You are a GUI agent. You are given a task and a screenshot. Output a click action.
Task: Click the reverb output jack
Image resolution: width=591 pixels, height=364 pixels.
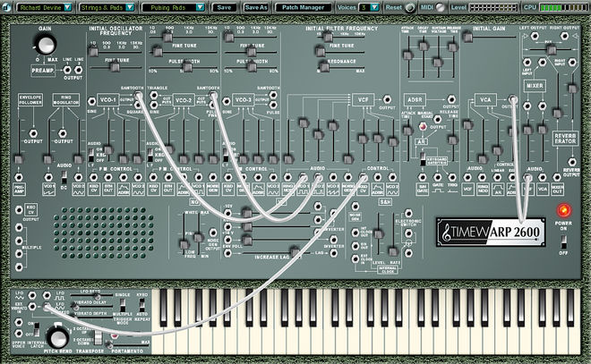(x=572, y=162)
